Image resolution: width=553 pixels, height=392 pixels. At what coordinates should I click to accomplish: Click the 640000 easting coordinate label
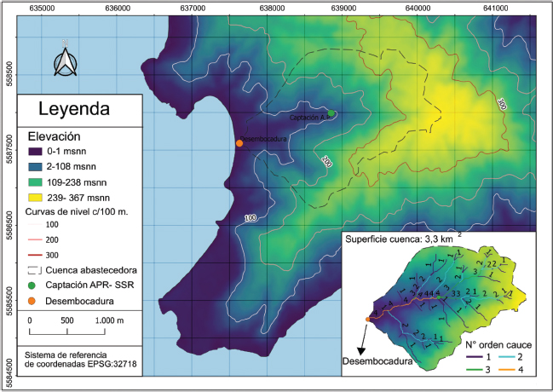418,9
